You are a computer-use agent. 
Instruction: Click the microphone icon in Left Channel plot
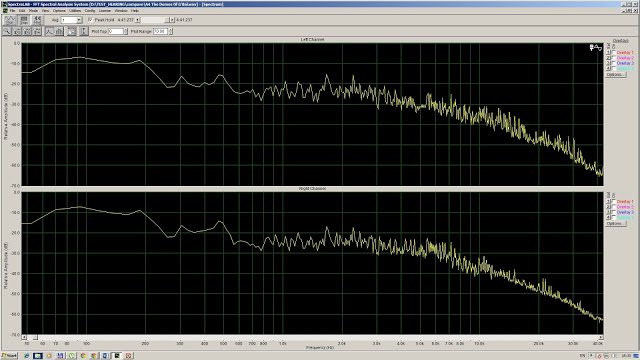click(x=591, y=48)
